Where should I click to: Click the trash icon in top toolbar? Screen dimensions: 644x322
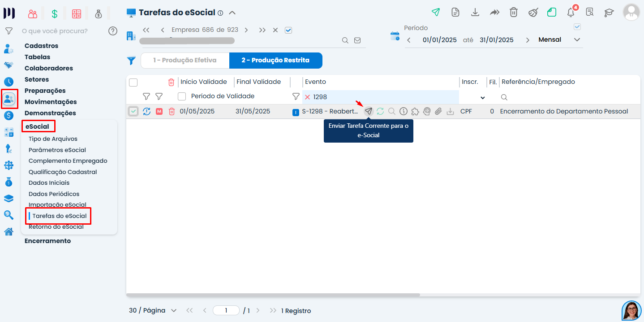[514, 13]
